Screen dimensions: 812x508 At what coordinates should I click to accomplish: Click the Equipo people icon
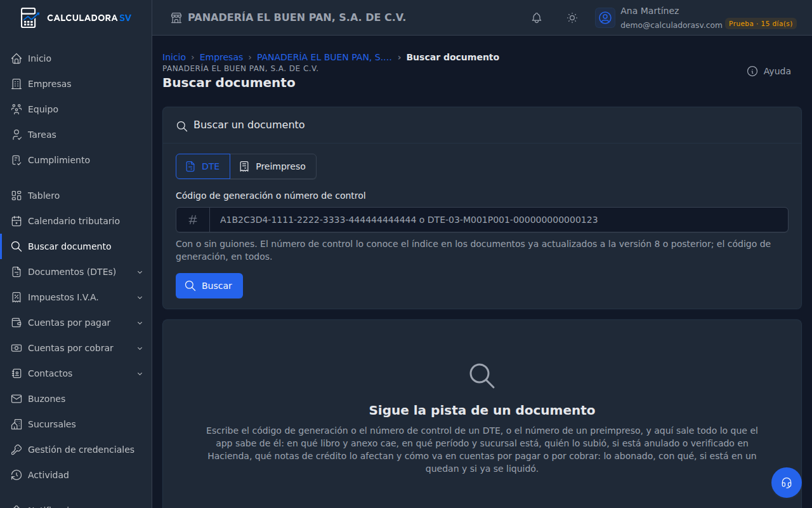coord(16,109)
